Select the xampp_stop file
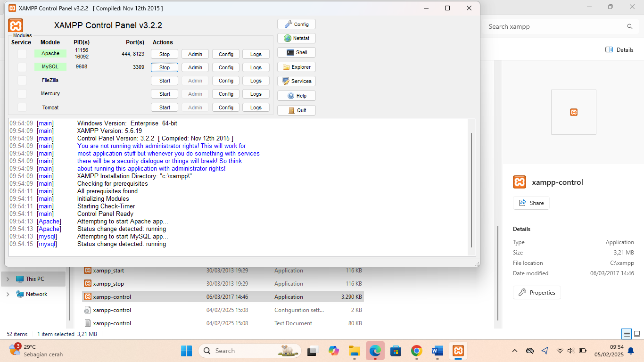This screenshot has width=644, height=362. click(x=223, y=284)
